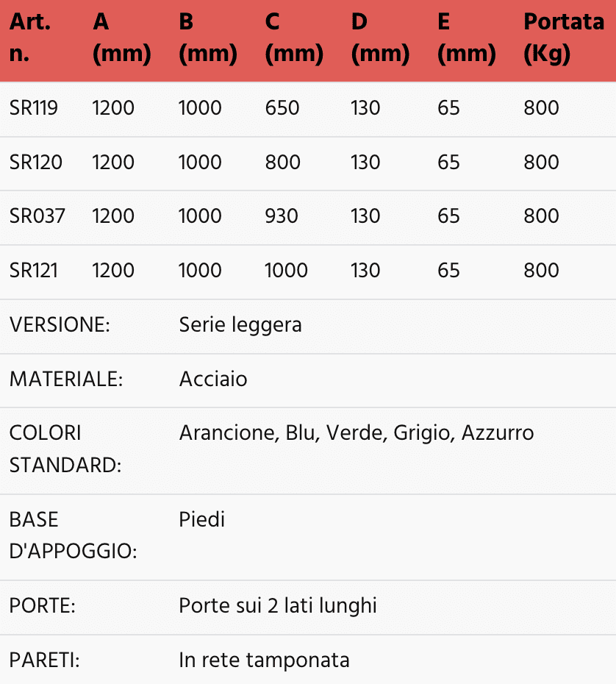Viewport: 616px width, 684px height.
Task: Click the SR119 article number cell
Action: 34,108
